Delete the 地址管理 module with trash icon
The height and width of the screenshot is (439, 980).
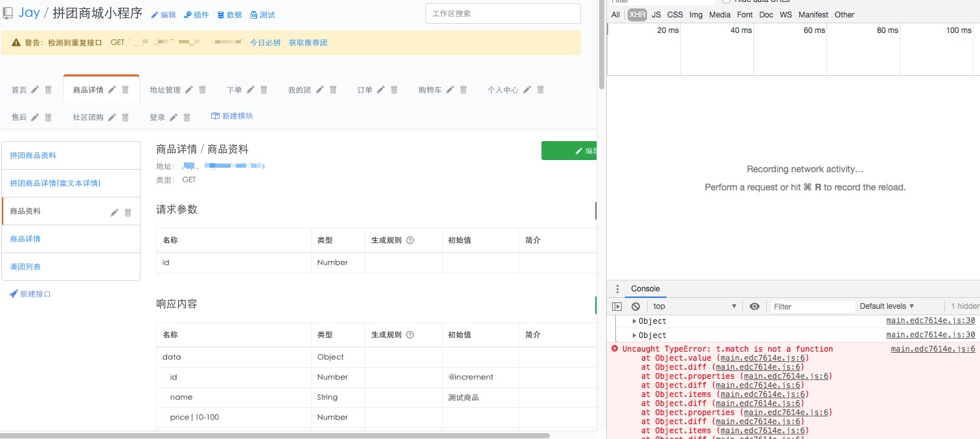(x=202, y=90)
